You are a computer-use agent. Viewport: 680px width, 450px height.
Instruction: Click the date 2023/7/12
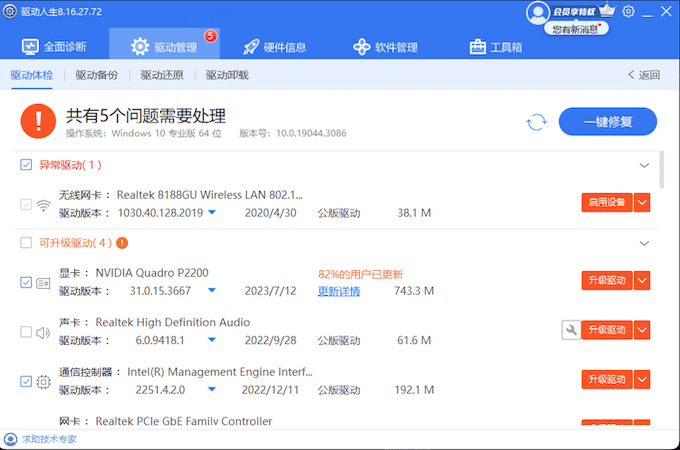click(x=270, y=291)
